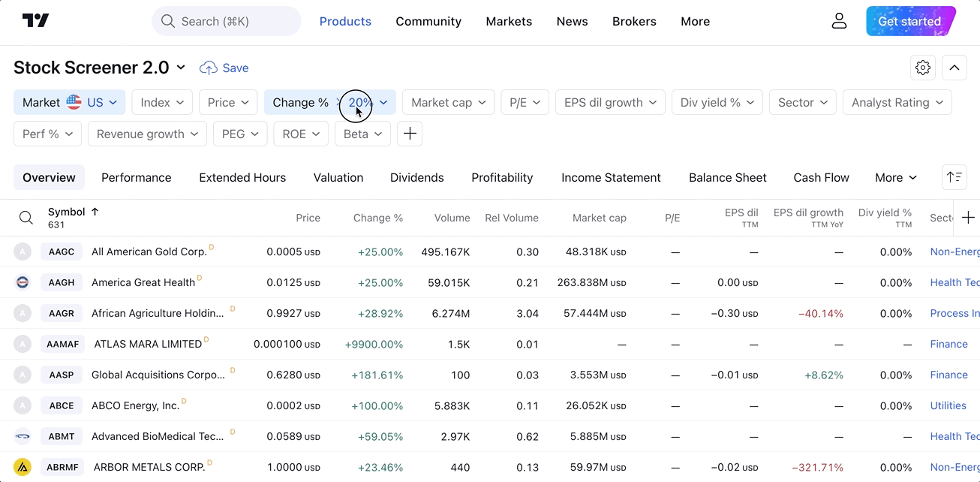Click the ABRMF company logo
This screenshot has height=482, width=980.
coord(23,467)
